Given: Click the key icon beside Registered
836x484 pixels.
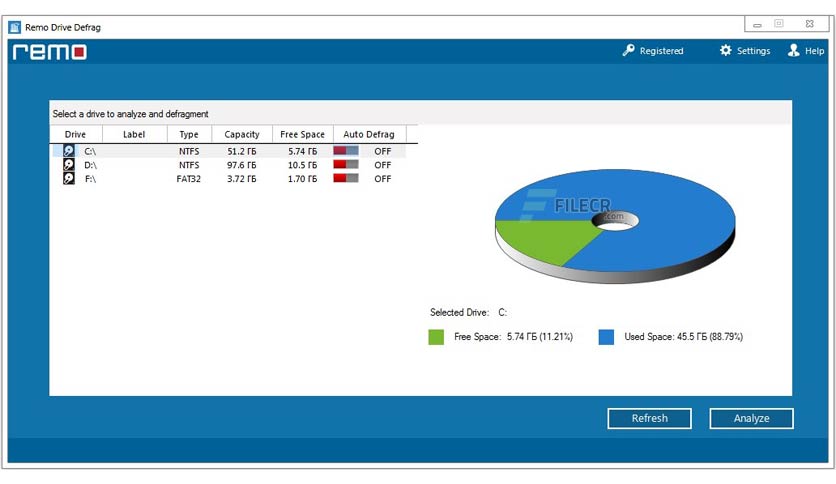Looking at the screenshot, I should (x=629, y=50).
